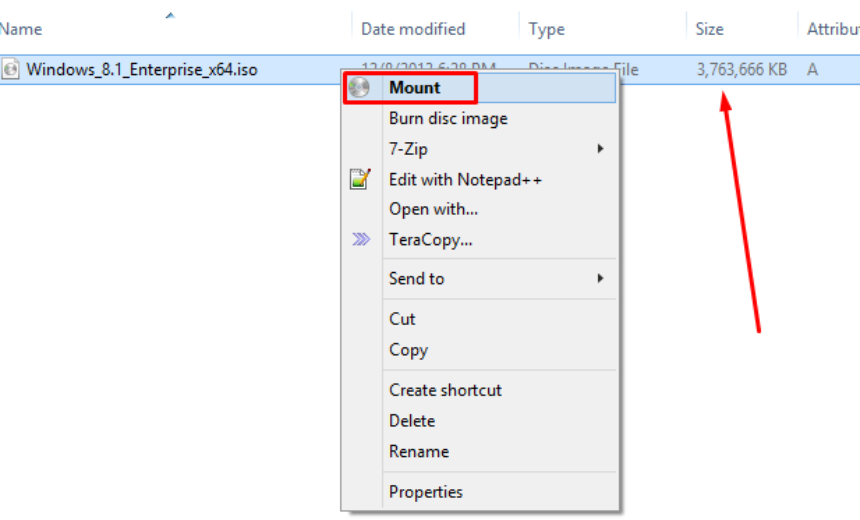Choose Mount from the context menu
This screenshot has height=520, width=860.
[480, 88]
